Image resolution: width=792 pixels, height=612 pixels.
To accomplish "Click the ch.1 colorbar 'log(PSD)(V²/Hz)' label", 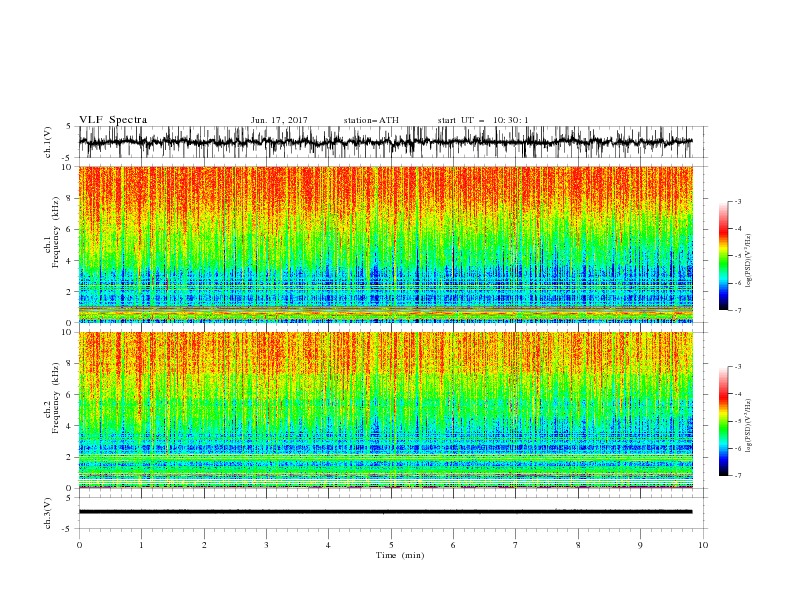I will coord(748,261).
